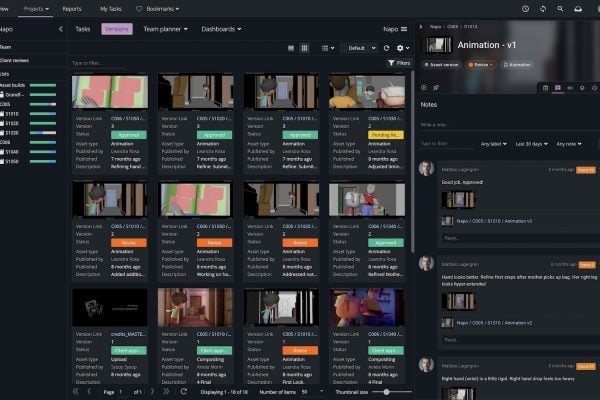Open the Any label filter dropdown
The height and width of the screenshot is (400, 600).
(492, 144)
